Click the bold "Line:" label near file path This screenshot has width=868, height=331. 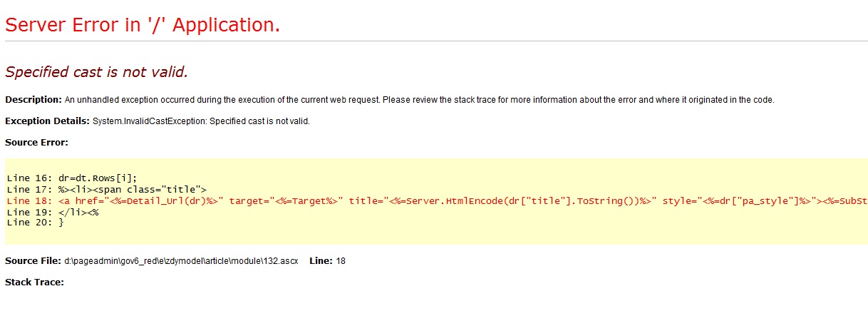pyautogui.click(x=321, y=261)
